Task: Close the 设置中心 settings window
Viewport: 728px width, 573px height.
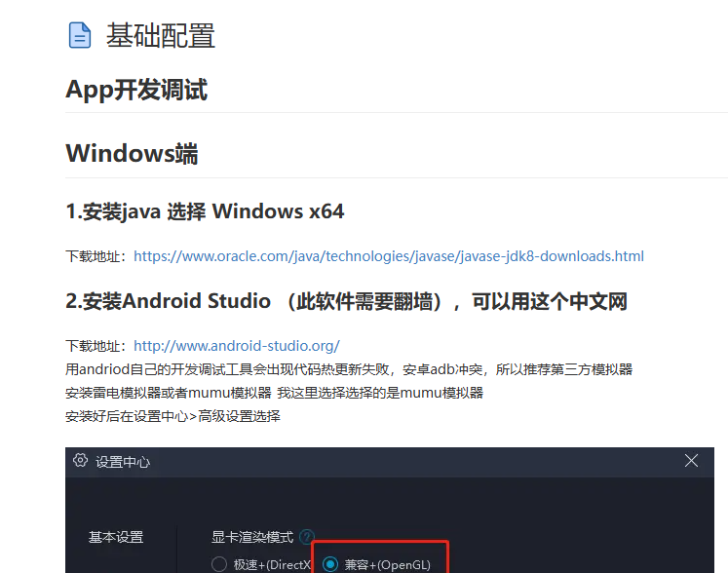Action: coord(691,461)
